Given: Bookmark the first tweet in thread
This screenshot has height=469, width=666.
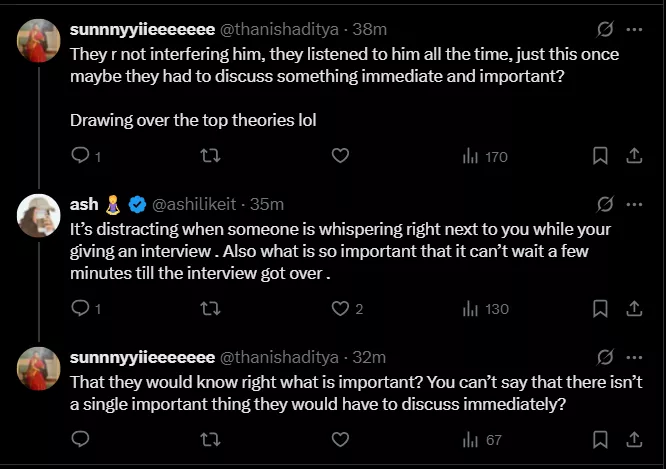Looking at the screenshot, I should (600, 156).
